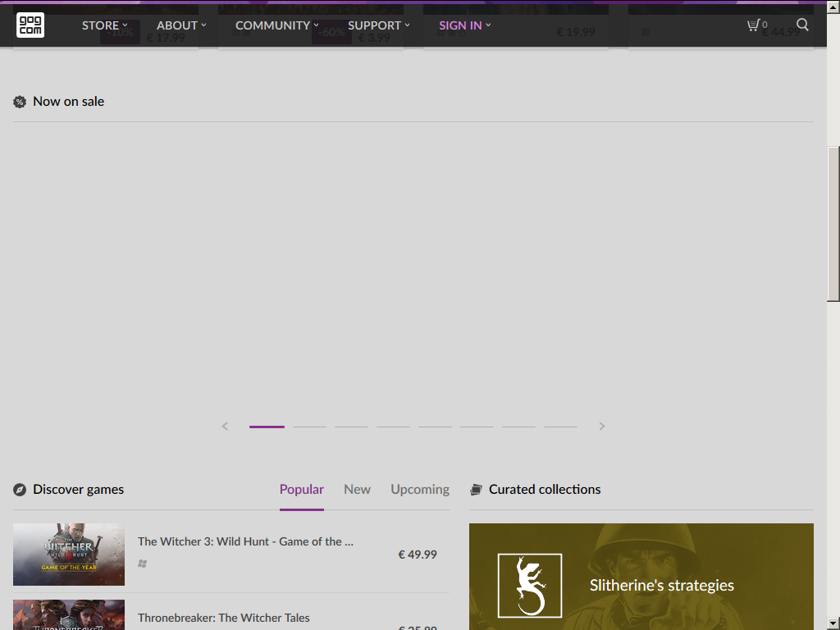Click the Windows icon under Witcher 3
This screenshot has width=840, height=630.
pos(142,564)
